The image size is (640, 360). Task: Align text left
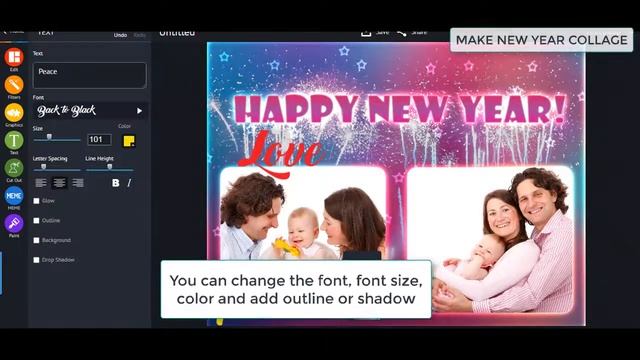41,183
